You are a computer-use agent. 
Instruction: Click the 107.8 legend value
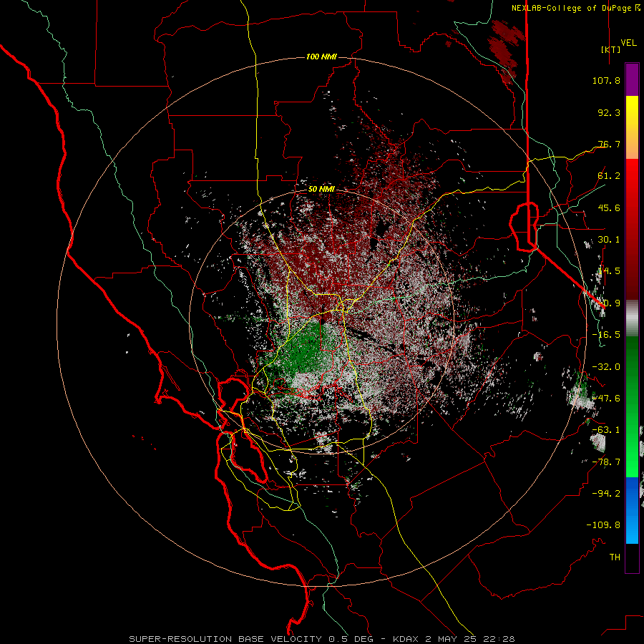pyautogui.click(x=606, y=80)
